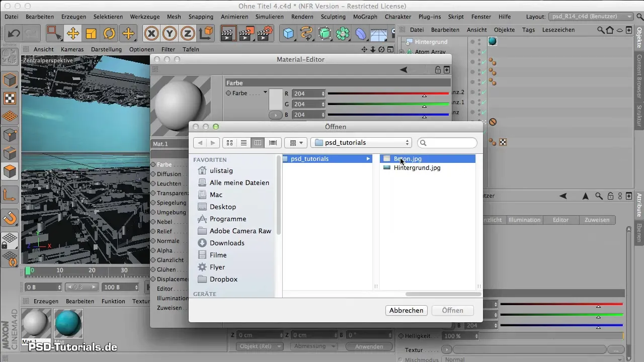Expand the Textur arrow button in Attribute panel

pyautogui.click(x=446, y=349)
